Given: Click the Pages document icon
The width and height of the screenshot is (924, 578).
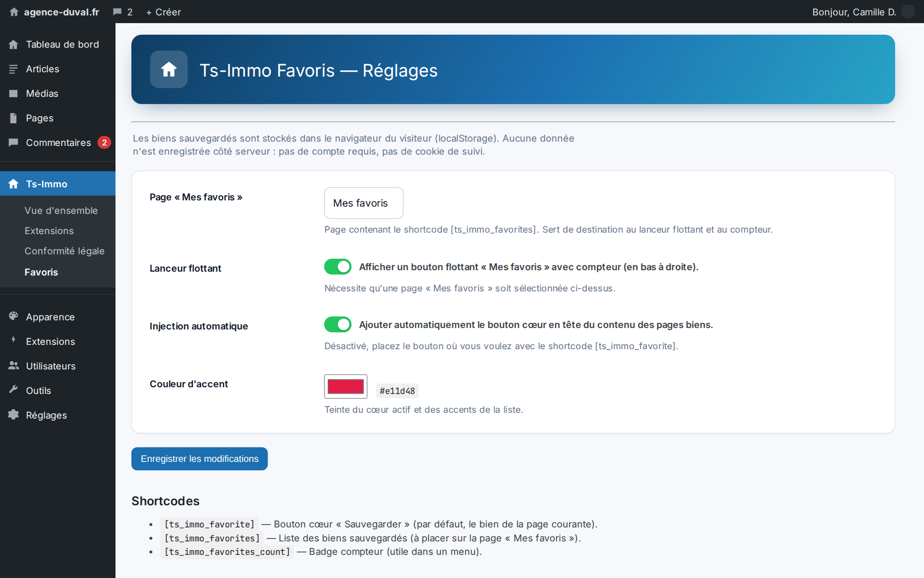Looking at the screenshot, I should point(13,118).
